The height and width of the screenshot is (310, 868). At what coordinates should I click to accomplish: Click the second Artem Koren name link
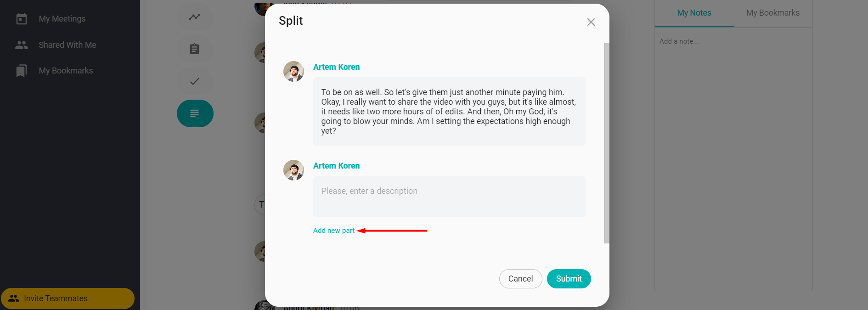click(336, 166)
